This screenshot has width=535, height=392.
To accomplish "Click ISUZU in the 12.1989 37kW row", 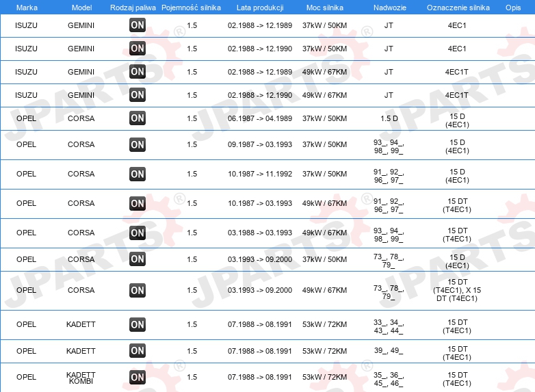I will tap(26, 25).
